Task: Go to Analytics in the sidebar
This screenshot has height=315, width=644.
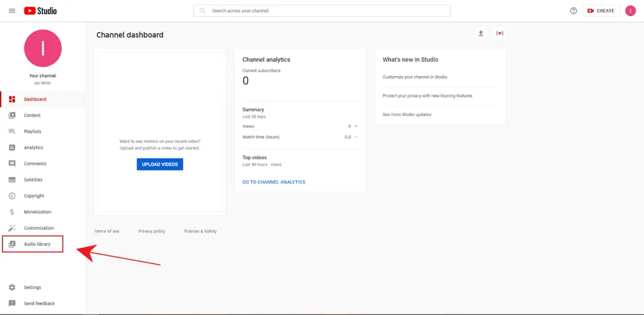Action: pyautogui.click(x=33, y=148)
